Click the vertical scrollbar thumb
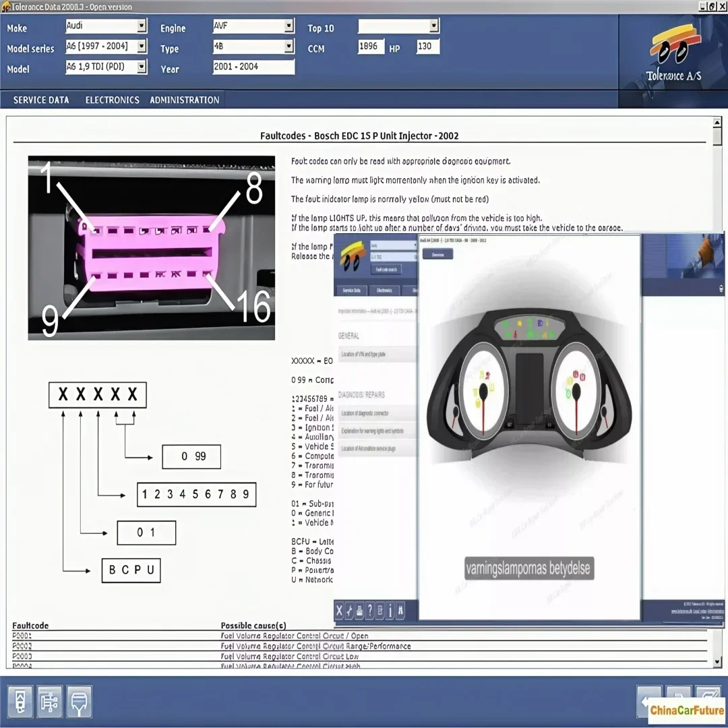 coord(717,136)
